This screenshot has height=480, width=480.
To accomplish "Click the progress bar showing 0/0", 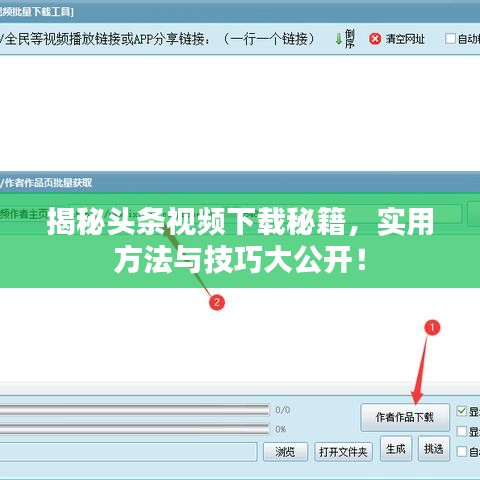I will coord(134,410).
